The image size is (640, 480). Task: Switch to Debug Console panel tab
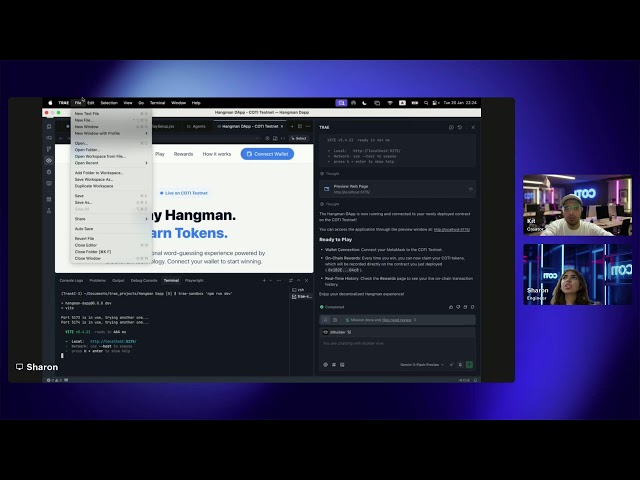(144, 280)
